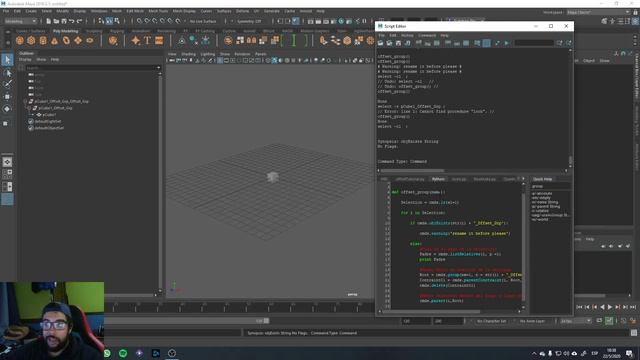The height and width of the screenshot is (360, 640).
Task: Click Load Script icon in Script Editor toolbar
Action: [380, 43]
